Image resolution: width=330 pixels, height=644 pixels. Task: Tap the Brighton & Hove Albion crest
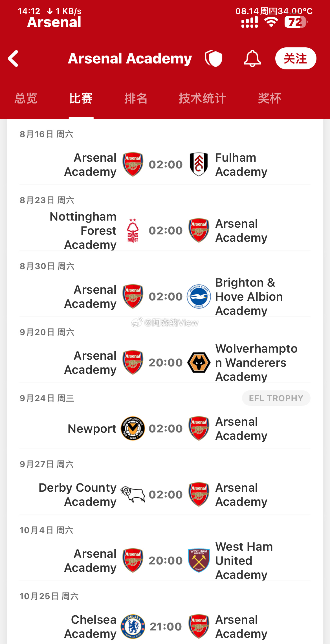199,296
